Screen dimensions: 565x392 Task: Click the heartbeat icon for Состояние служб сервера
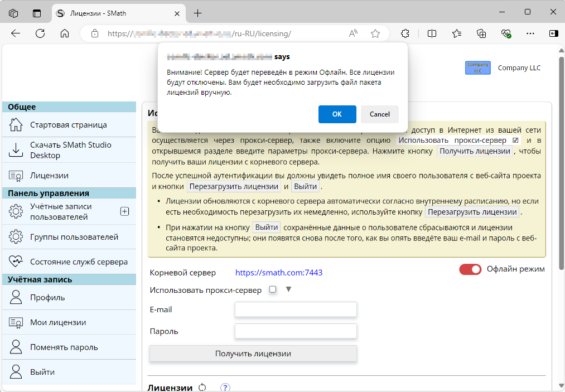pos(16,262)
